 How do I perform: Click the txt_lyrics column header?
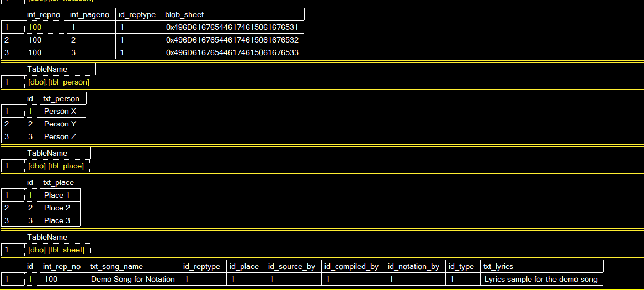[499, 266]
